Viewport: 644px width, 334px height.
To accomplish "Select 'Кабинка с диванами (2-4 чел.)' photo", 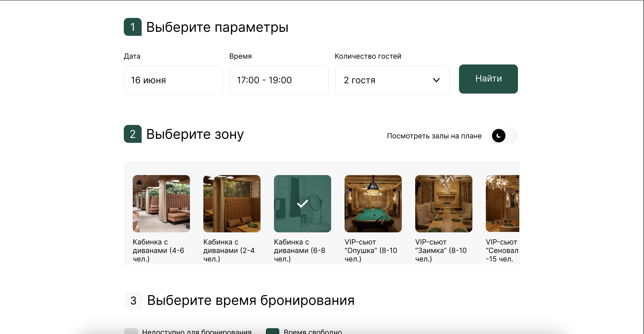I will coord(232,203).
